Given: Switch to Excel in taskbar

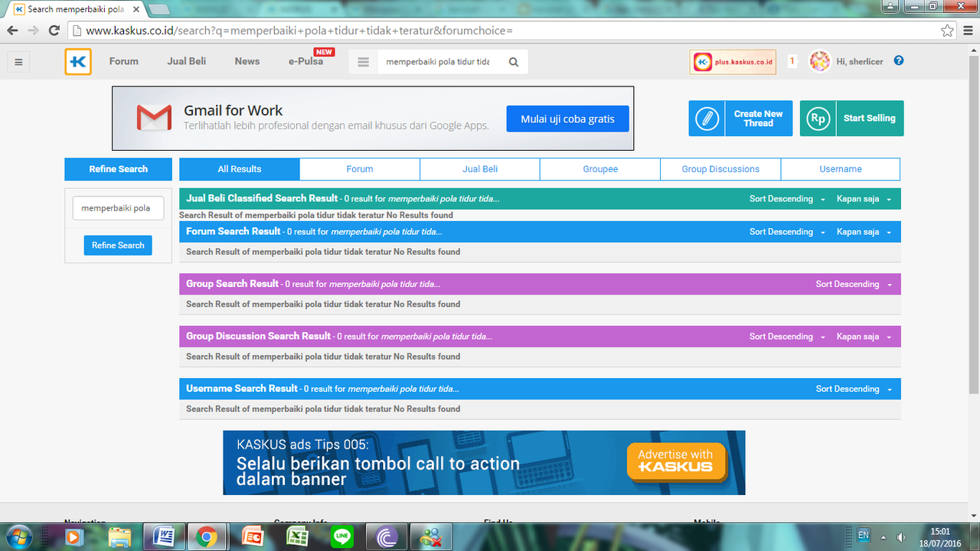Looking at the screenshot, I should tap(296, 537).
